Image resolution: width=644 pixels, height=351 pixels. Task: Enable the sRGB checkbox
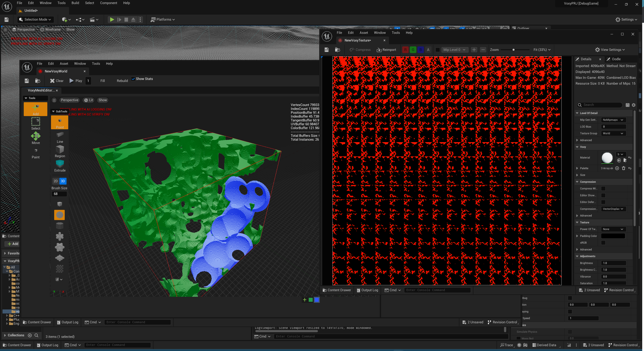pos(603,242)
